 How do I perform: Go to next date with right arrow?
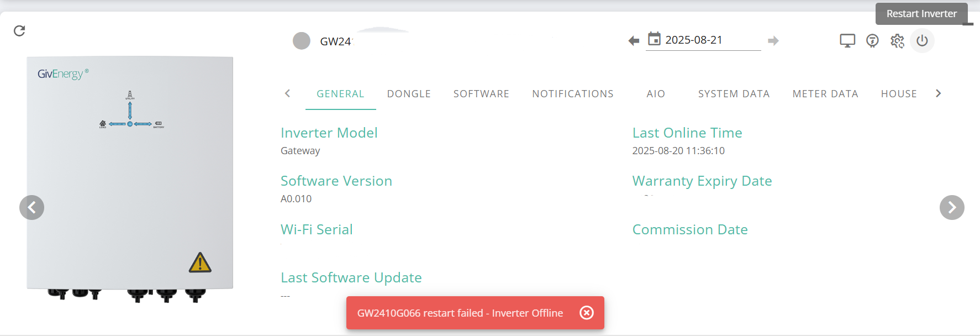tap(773, 41)
